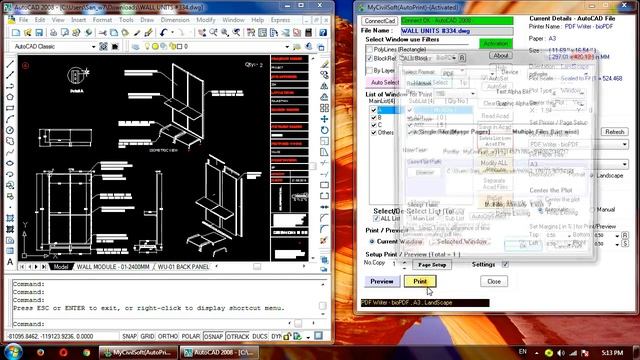
Task: Select the Zoom Window magnifier icon
Action: click(x=225, y=33)
